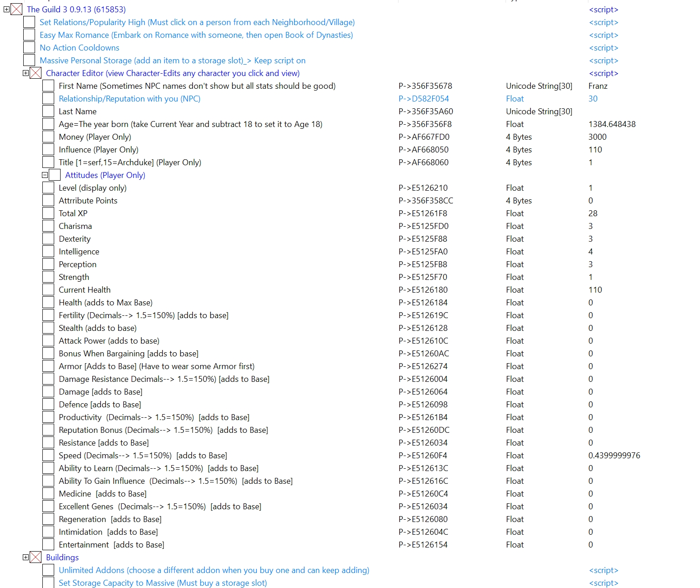Select Productivity (Decimals) row
The width and height of the screenshot is (700, 588).
pos(154,417)
